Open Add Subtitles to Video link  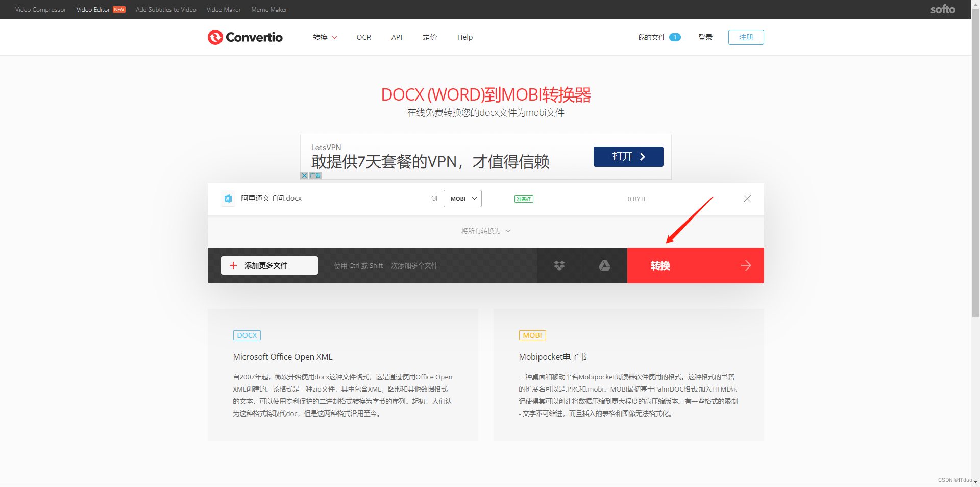(166, 10)
